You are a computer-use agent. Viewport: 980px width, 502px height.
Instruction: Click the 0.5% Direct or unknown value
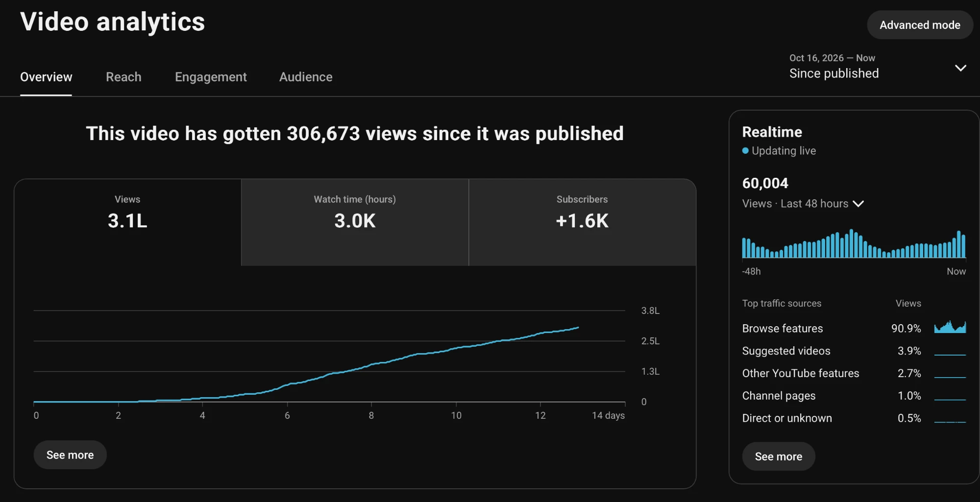click(x=909, y=418)
